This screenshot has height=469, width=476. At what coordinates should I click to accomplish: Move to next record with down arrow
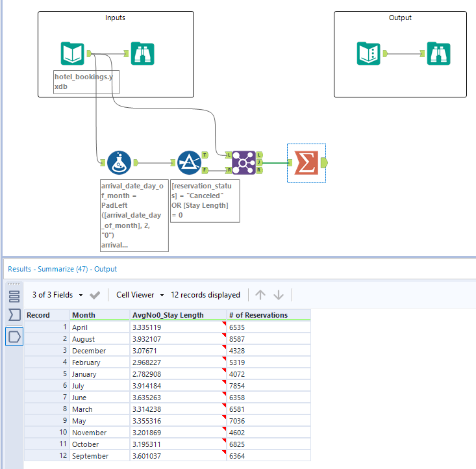pos(279,295)
